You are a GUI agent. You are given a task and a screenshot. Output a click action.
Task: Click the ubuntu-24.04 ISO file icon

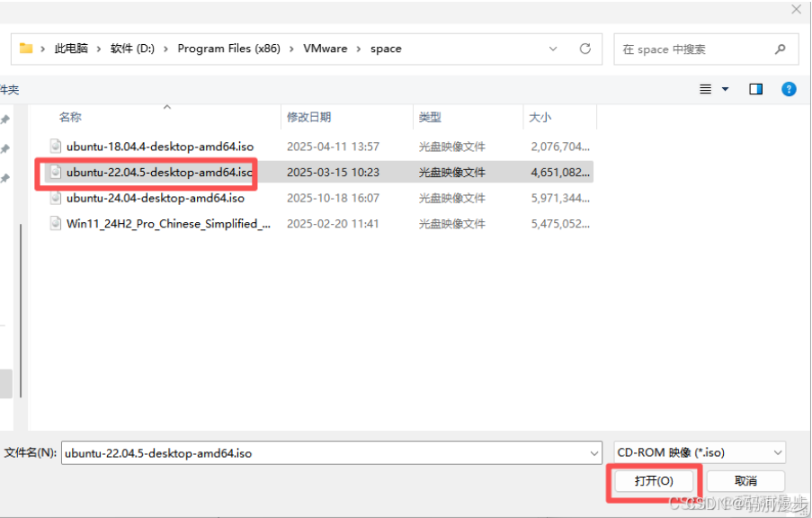point(56,198)
